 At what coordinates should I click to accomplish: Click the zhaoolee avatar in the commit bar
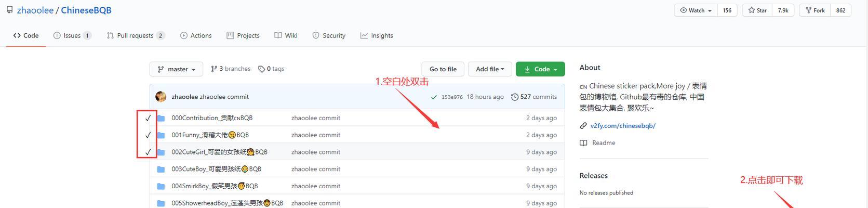[161, 97]
